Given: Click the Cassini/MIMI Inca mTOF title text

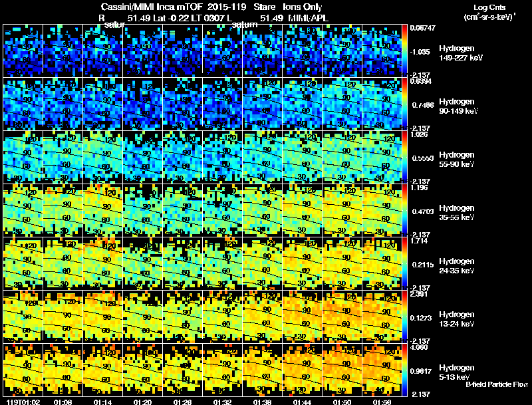Looking at the screenshot, I should pos(152,7).
